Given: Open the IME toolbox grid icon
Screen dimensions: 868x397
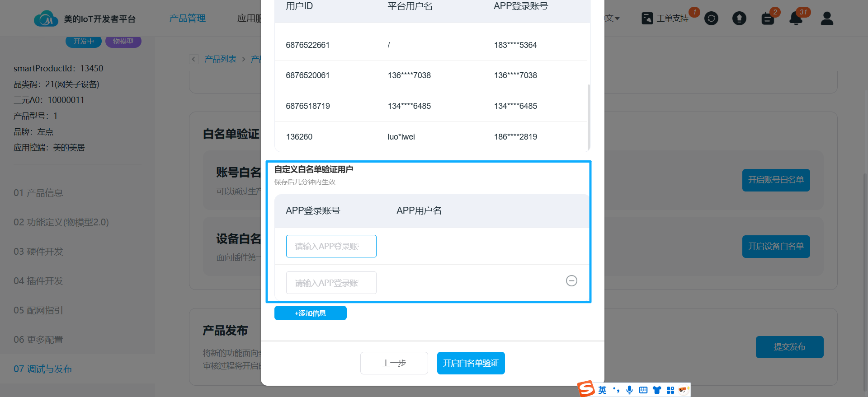Looking at the screenshot, I should [670, 390].
